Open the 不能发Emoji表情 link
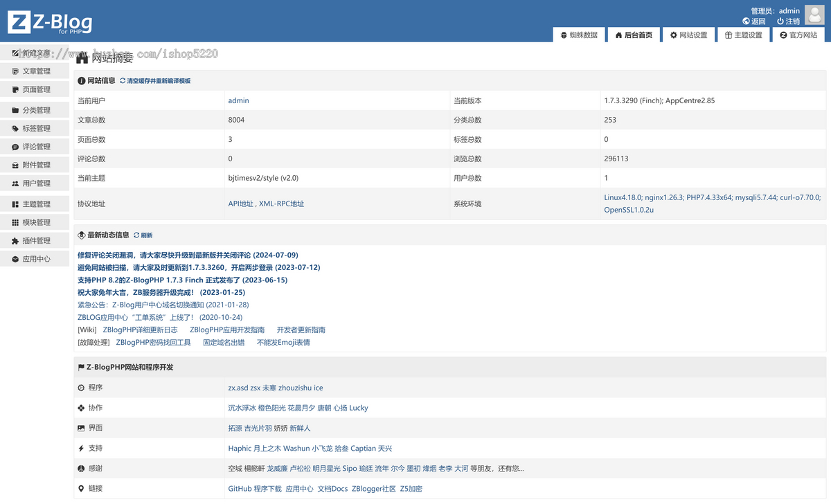831x504 pixels. (x=283, y=342)
